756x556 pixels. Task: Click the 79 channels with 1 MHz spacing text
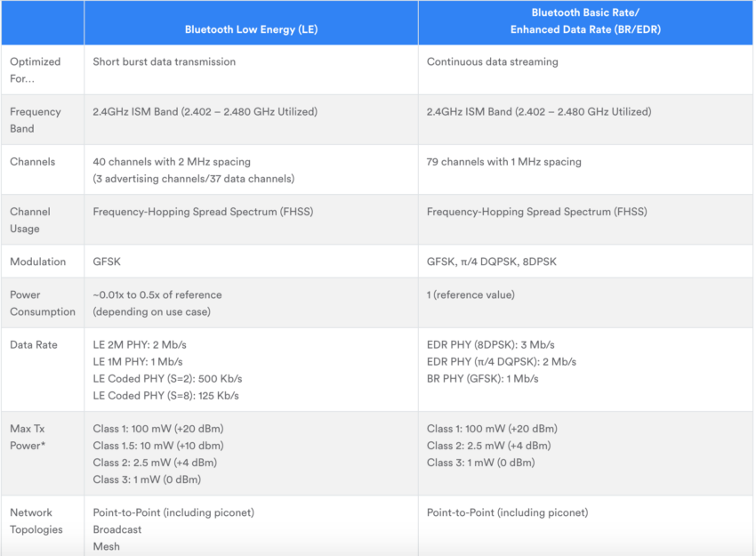coord(504,162)
